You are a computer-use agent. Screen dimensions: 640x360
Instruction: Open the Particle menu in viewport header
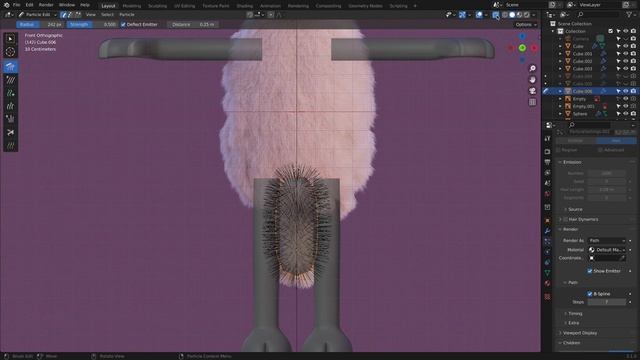click(127, 15)
